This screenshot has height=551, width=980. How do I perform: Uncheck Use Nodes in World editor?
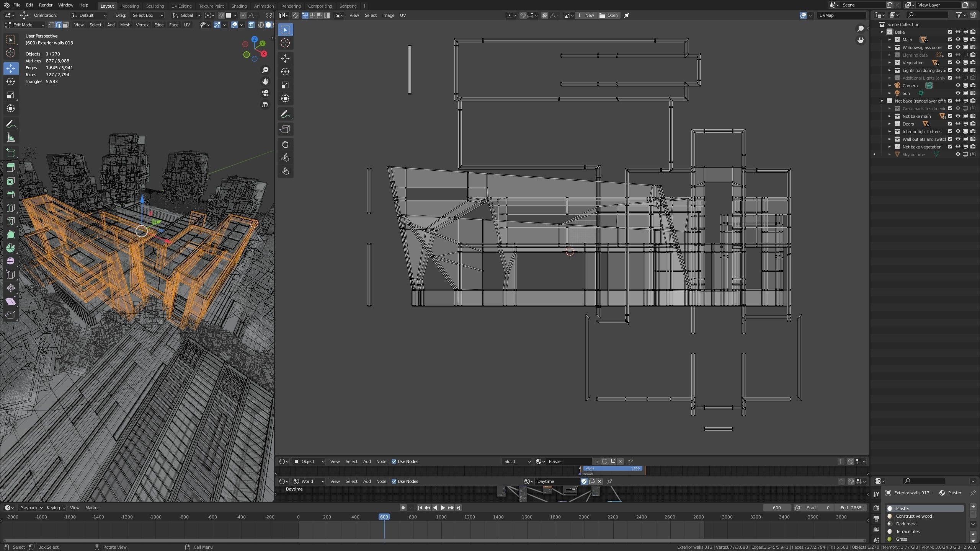tap(394, 481)
